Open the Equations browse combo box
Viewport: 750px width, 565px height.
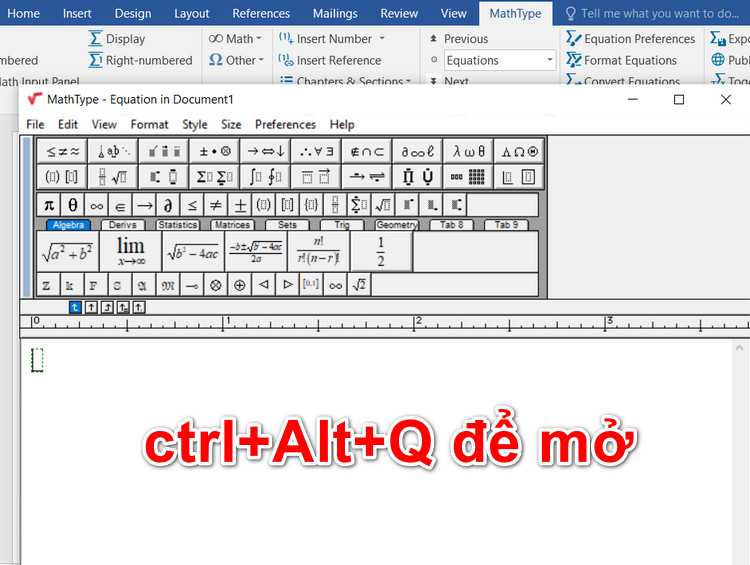(499, 60)
